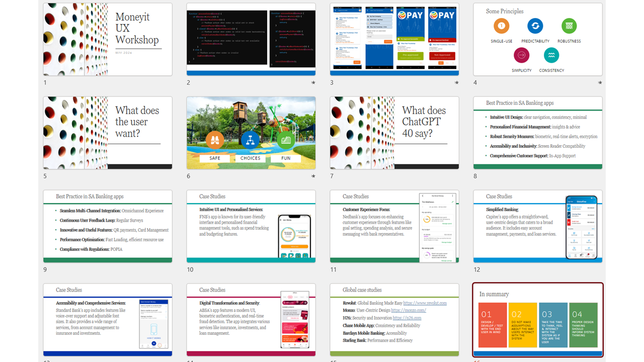This screenshot has width=644, height=362.
Task: Select the What does ChatGPT 40 say slide
Action: pyautogui.click(x=394, y=133)
